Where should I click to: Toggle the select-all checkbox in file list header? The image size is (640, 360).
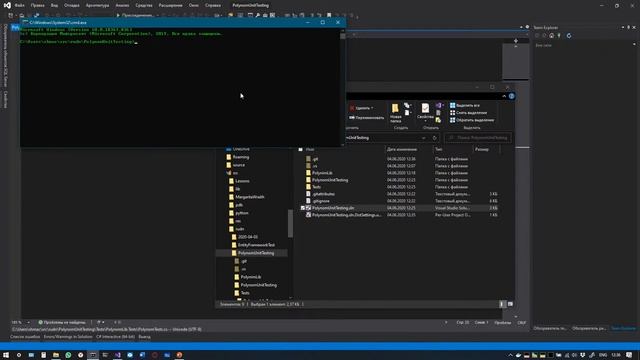tap(301, 149)
